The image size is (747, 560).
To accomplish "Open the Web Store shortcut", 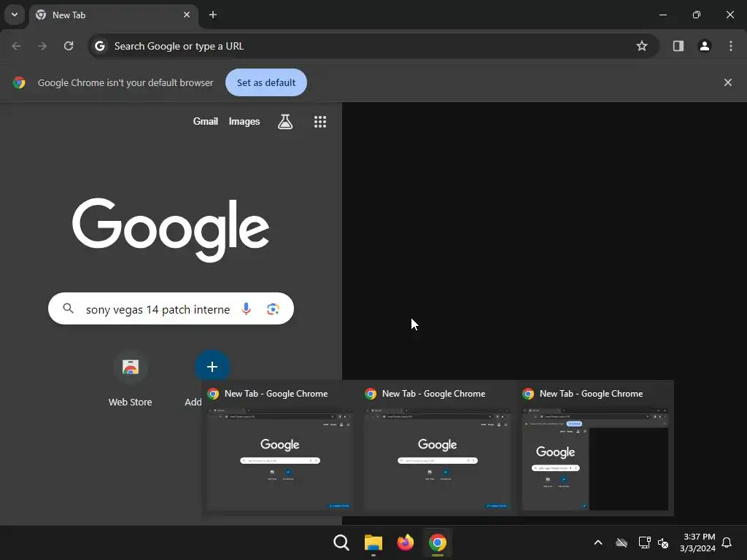I will click(130, 379).
